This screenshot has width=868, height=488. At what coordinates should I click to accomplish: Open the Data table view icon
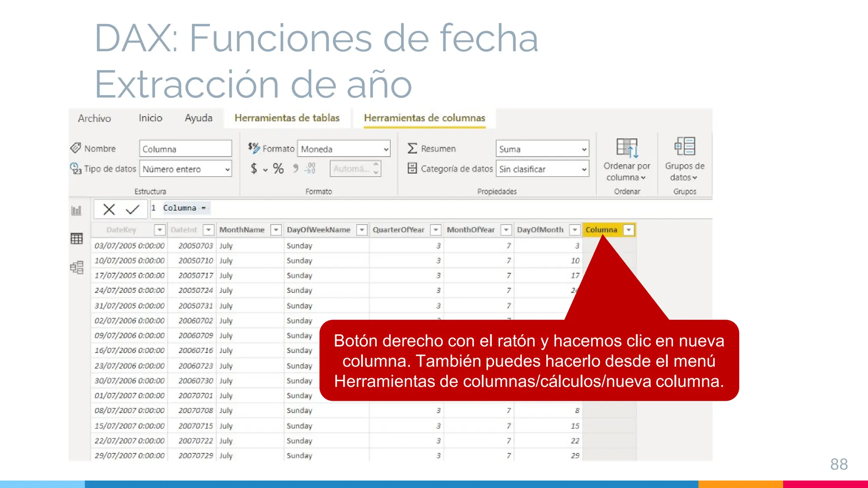pos(77,238)
